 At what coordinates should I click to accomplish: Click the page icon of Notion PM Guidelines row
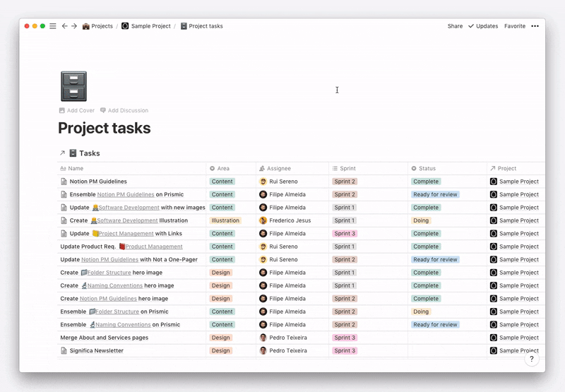pos(64,182)
